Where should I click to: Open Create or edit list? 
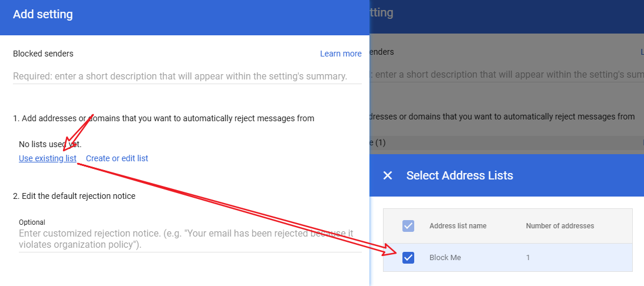coord(117,158)
